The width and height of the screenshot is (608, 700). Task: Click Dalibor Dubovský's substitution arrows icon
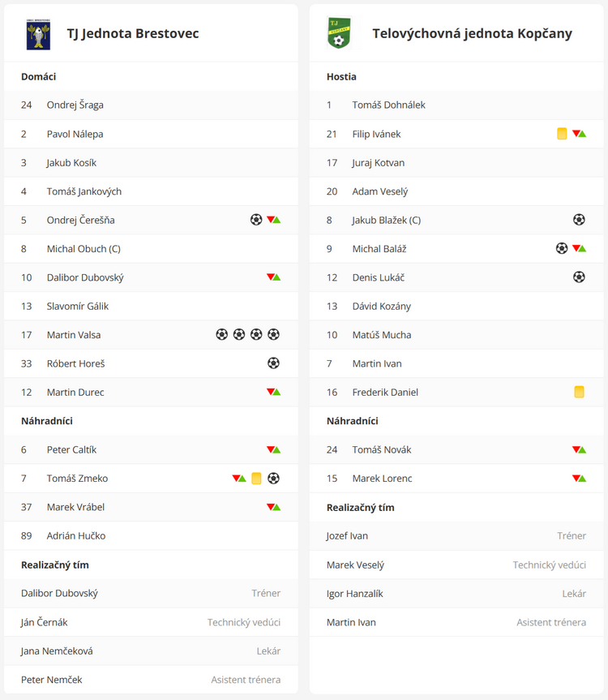[x=273, y=277]
